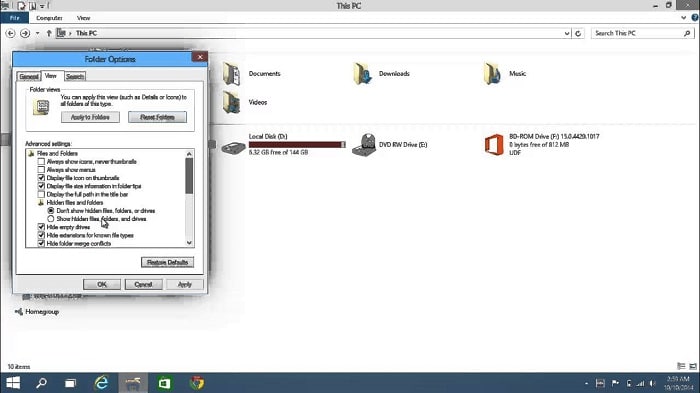Select the View tab in Folder Options

click(x=51, y=76)
